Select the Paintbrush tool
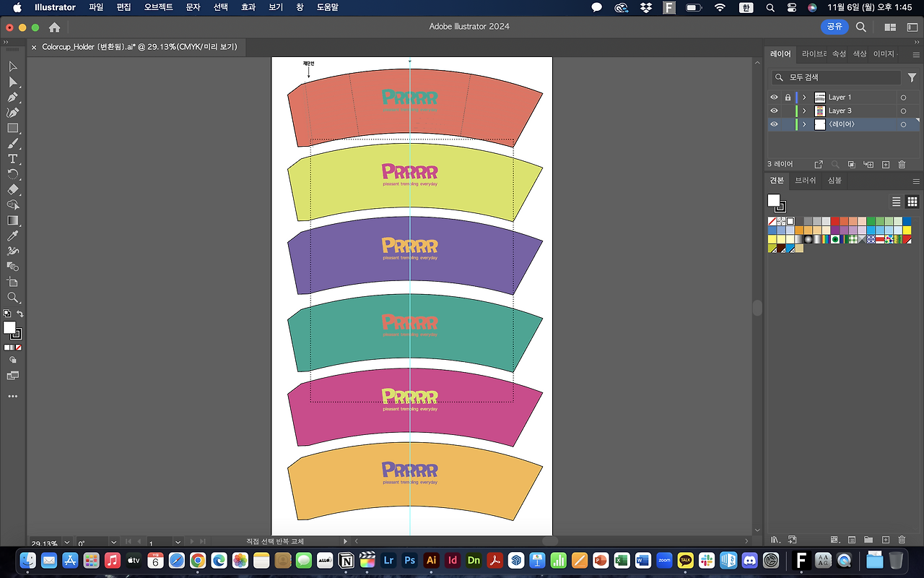 click(x=13, y=144)
